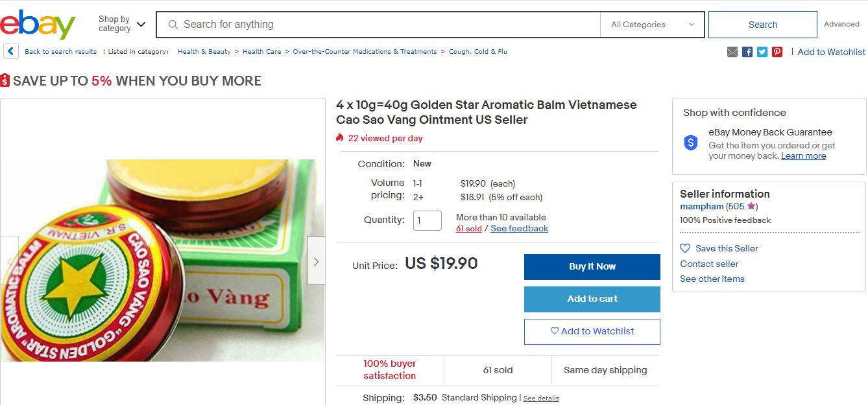Share listing on Pinterest
868x405 pixels.
pos(777,52)
